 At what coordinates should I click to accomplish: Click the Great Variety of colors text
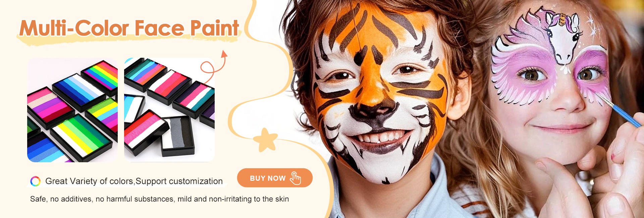pos(134,181)
